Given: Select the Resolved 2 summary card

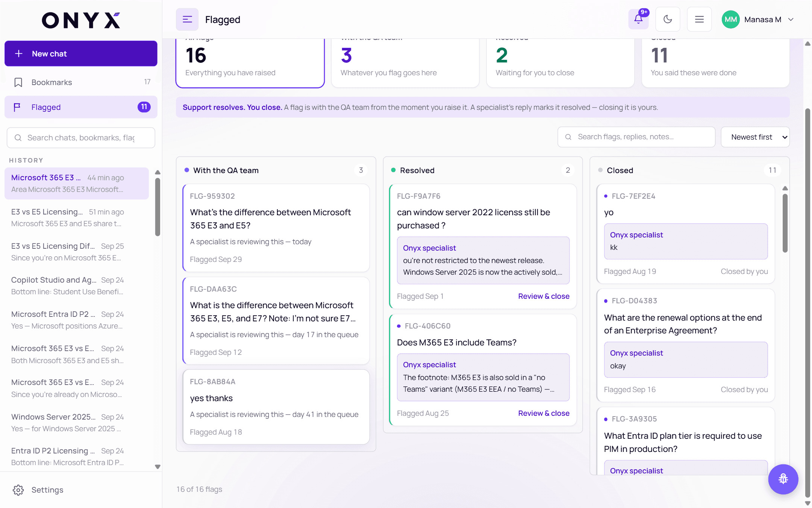Looking at the screenshot, I should click(560, 62).
